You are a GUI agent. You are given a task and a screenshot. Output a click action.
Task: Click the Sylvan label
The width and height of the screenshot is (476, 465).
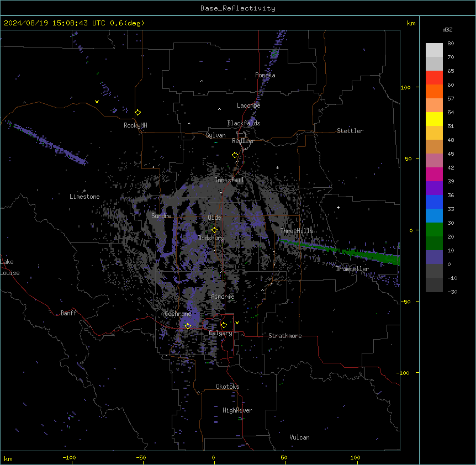coord(215,135)
